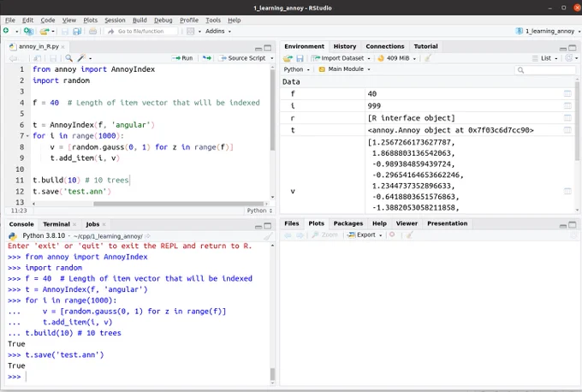
Task: Click the previous plot arrow in Plots pane
Action: point(288,235)
